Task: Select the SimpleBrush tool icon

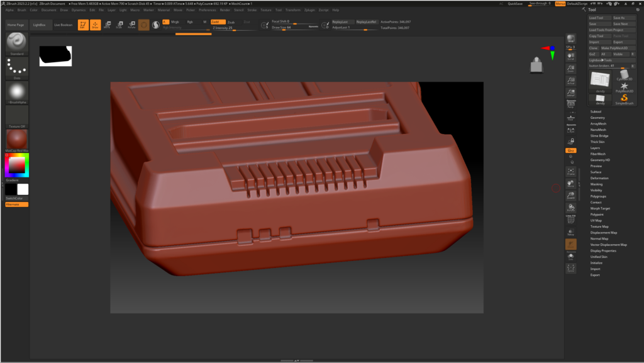Action: (x=625, y=99)
